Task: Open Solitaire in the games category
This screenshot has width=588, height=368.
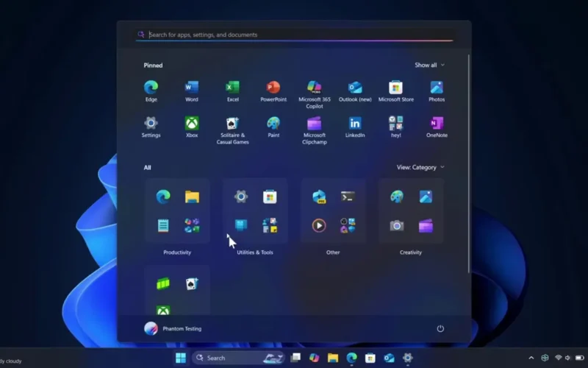Action: coord(192,284)
